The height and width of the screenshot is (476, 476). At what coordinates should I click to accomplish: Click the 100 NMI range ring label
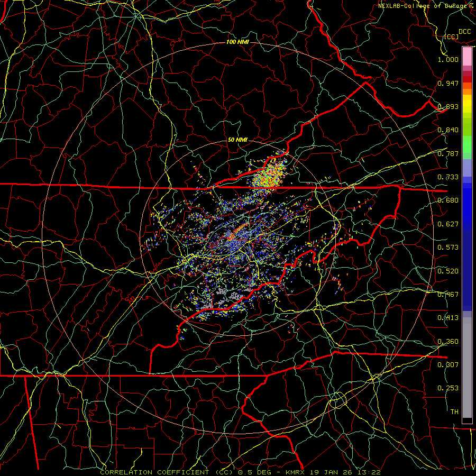237,42
